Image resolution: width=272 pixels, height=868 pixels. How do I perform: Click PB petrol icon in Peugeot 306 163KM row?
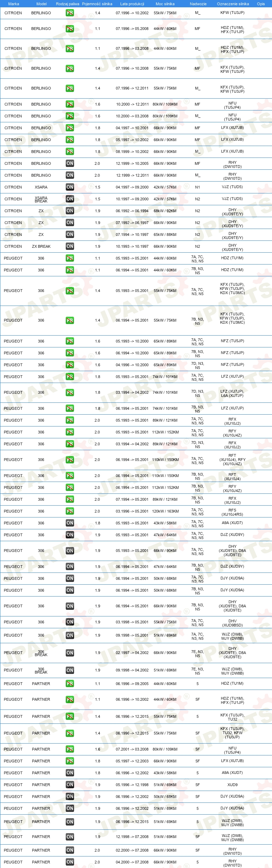pyautogui.click(x=70, y=511)
